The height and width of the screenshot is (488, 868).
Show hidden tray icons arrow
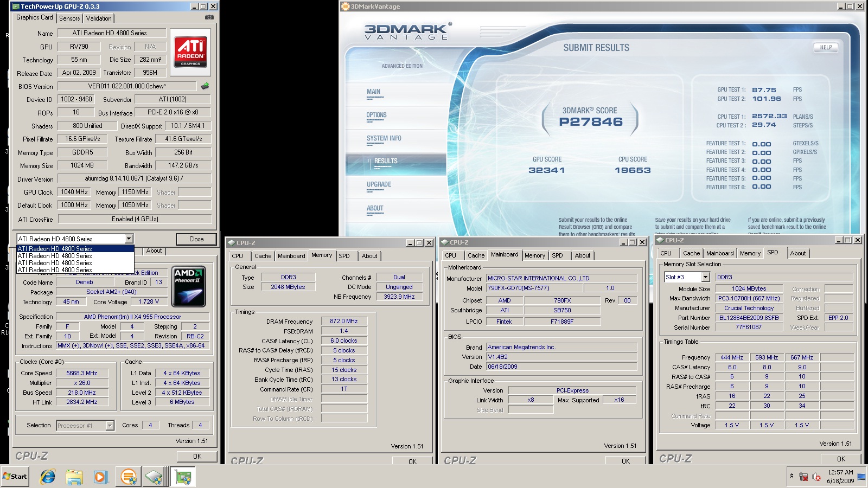pos(792,476)
